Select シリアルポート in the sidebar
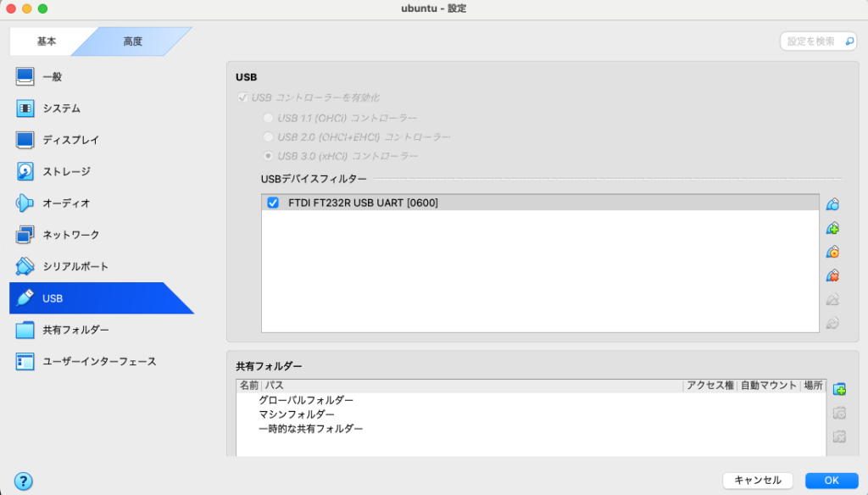Screen dimensions: 868x495 75,266
